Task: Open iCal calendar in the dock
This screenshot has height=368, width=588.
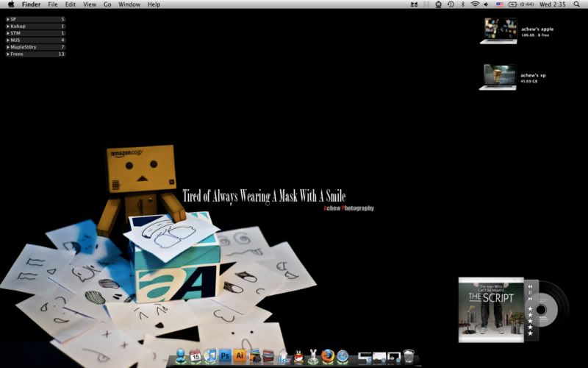Action: point(196,356)
